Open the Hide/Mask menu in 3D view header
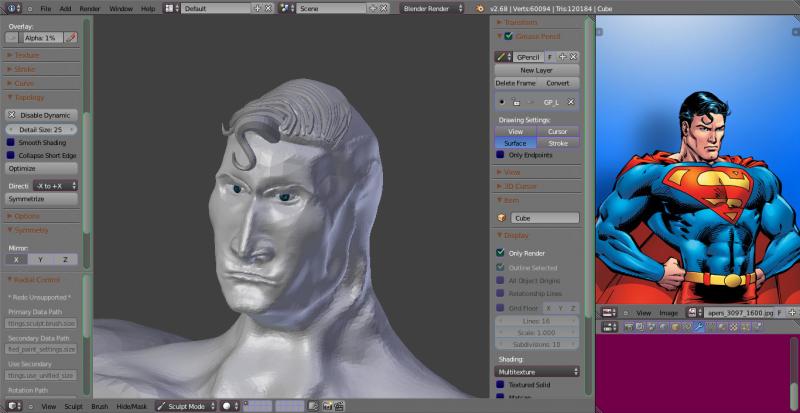The height and width of the screenshot is (413, 800). point(132,406)
